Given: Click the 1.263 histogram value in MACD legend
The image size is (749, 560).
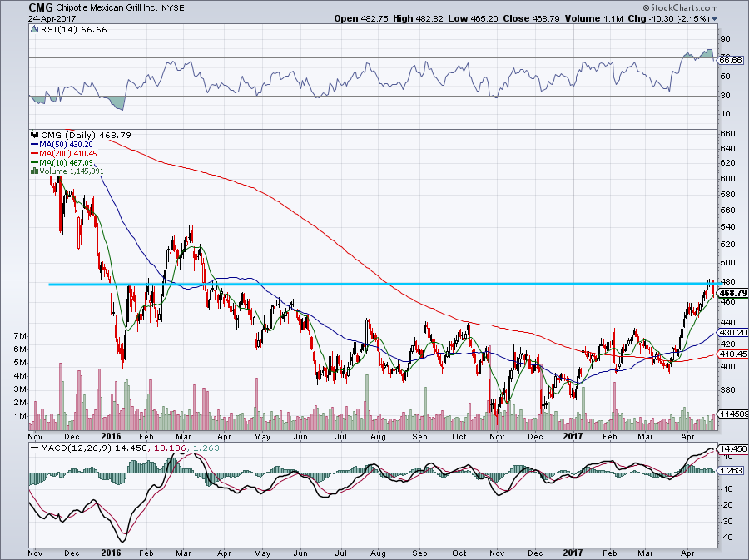Looking at the screenshot, I should click(206, 448).
